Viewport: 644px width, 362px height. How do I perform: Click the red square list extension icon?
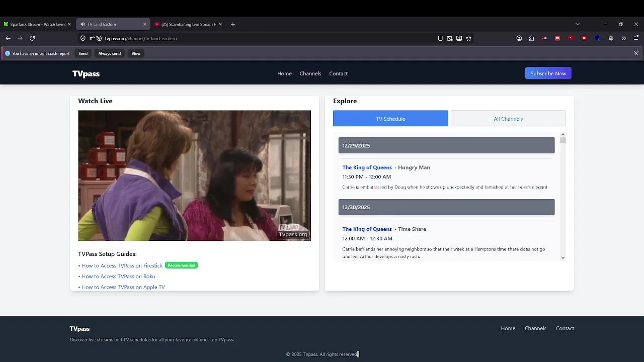[557, 38]
